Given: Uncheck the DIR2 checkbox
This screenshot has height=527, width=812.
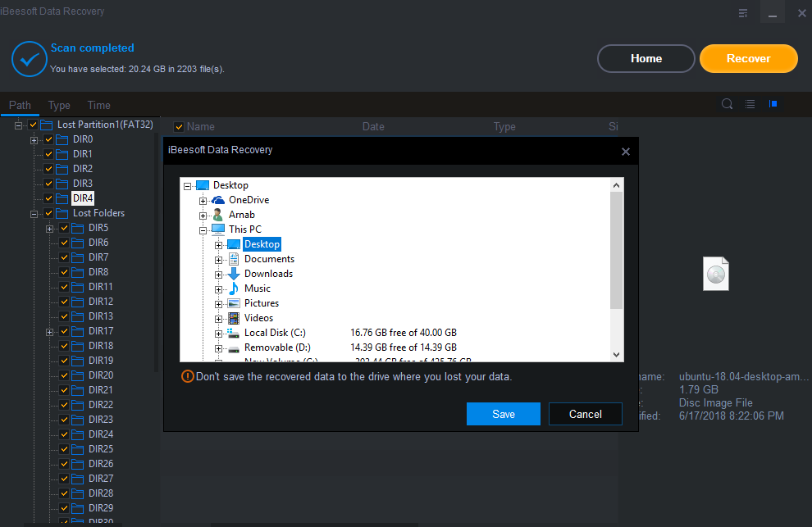Looking at the screenshot, I should click(48, 169).
